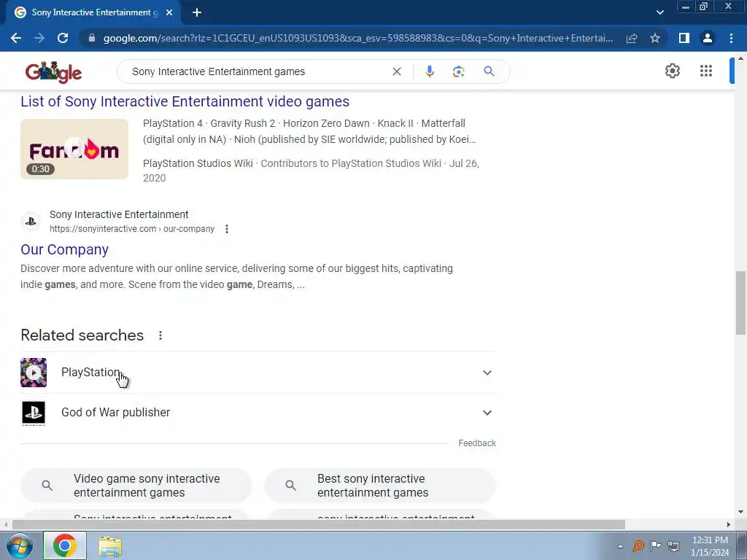Submit search with magnifier icon
This screenshot has width=747, height=560.
tap(489, 71)
